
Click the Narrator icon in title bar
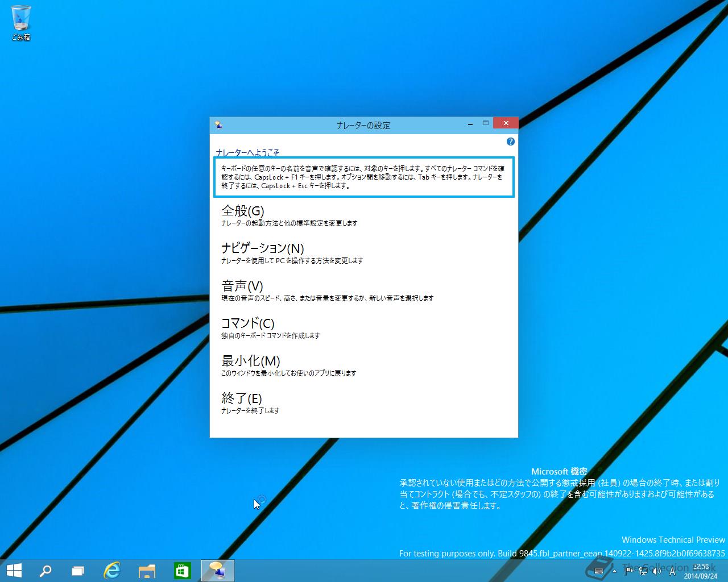click(218, 125)
